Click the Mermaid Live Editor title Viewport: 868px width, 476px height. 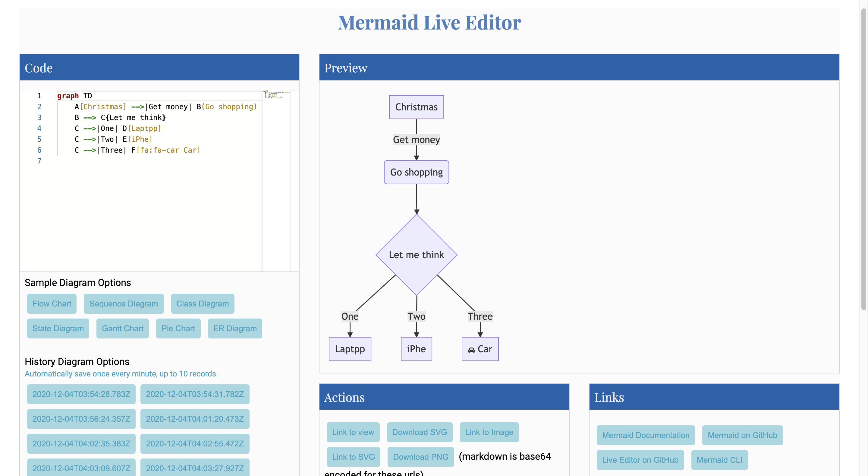click(x=429, y=23)
